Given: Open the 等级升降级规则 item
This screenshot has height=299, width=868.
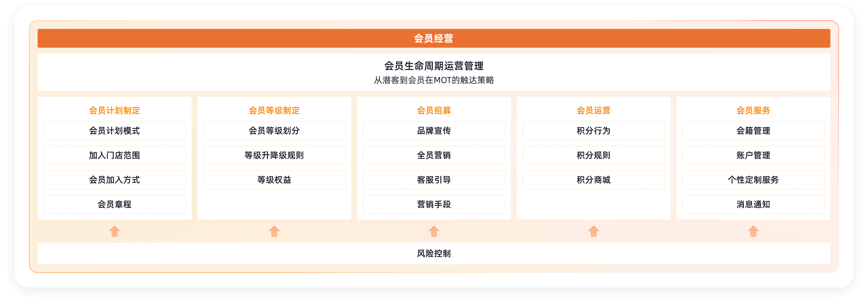Looking at the screenshot, I should pos(274,155).
